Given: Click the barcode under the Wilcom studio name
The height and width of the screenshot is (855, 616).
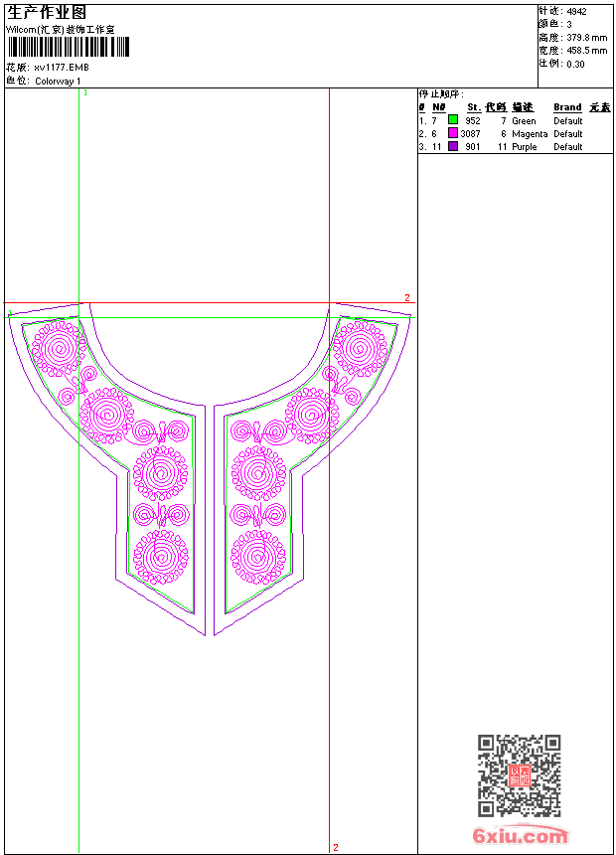Looking at the screenshot, I should coord(69,47).
